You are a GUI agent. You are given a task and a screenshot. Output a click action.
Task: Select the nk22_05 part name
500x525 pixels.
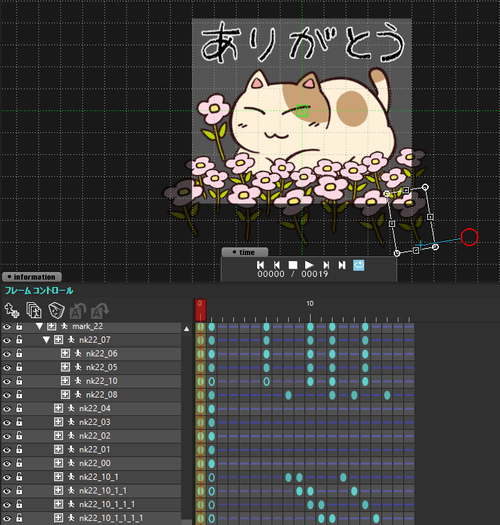click(x=102, y=367)
